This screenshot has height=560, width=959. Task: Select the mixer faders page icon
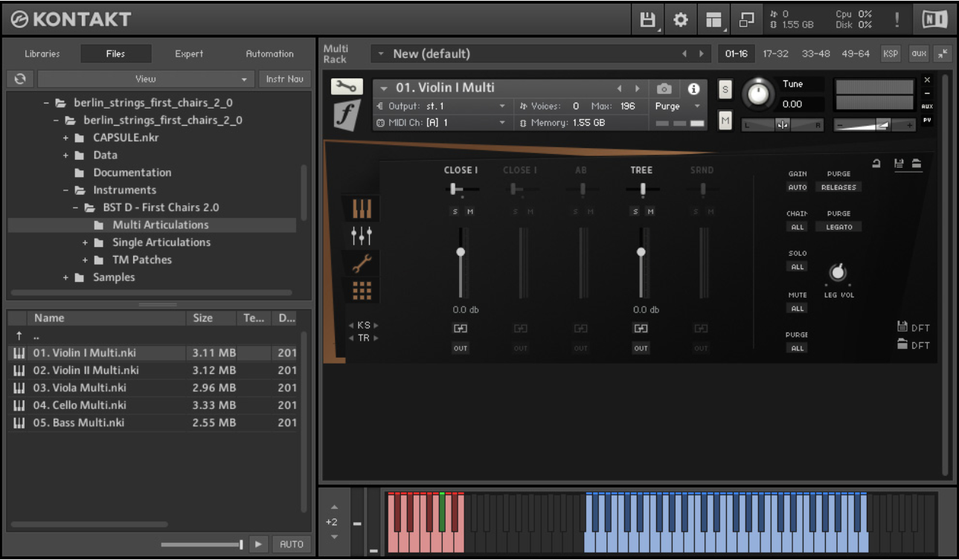coord(362,236)
